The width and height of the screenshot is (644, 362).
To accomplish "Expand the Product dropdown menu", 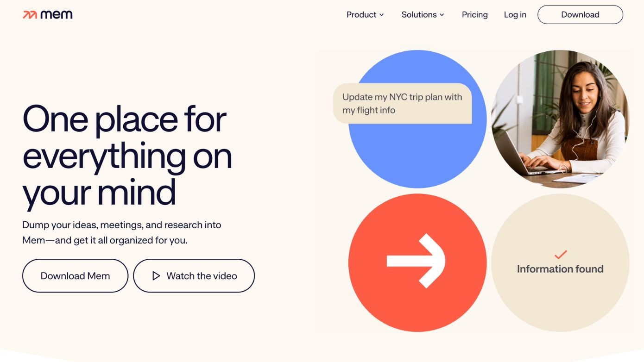I will (x=365, y=15).
